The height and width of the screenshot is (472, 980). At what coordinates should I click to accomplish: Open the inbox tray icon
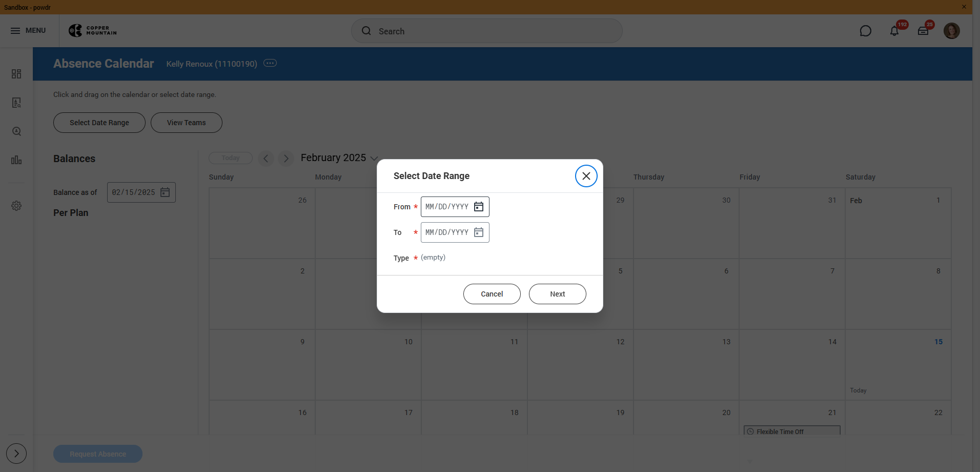(923, 31)
